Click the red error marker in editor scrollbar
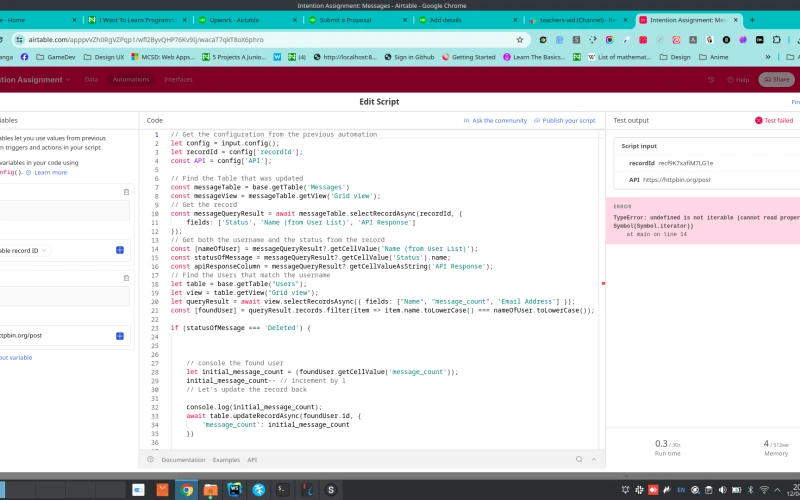 coord(603,283)
